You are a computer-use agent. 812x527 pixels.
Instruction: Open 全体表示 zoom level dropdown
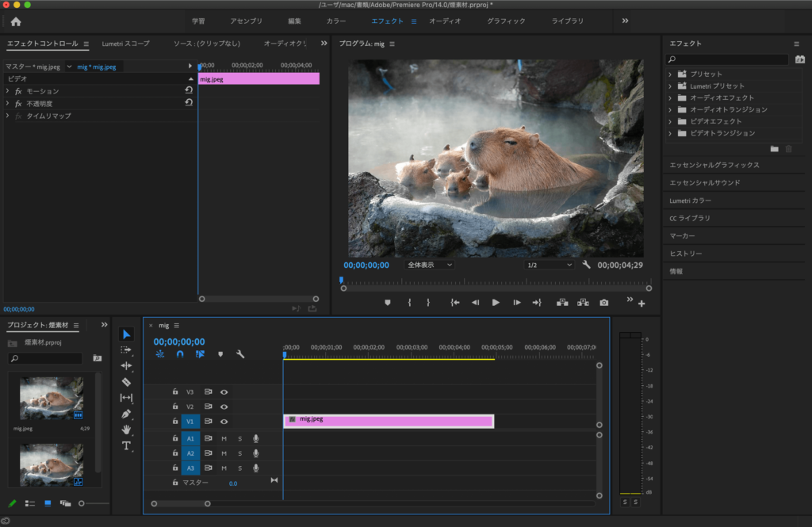(429, 265)
